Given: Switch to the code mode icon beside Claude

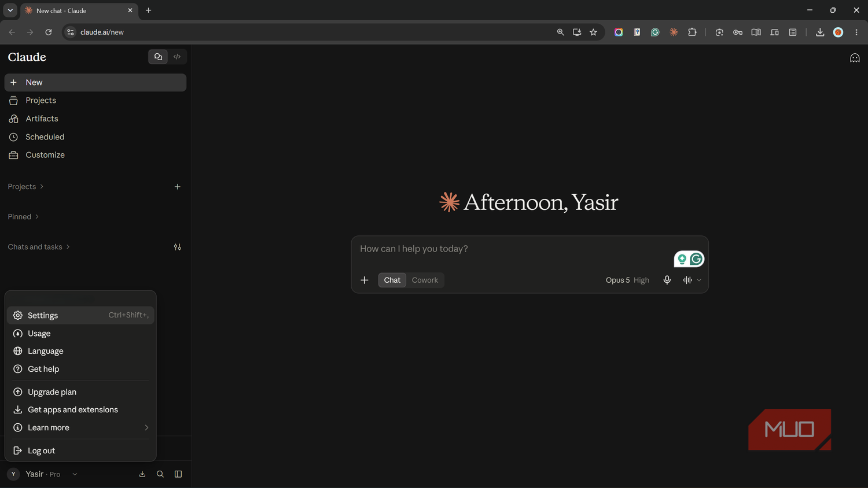Looking at the screenshot, I should pos(177,57).
